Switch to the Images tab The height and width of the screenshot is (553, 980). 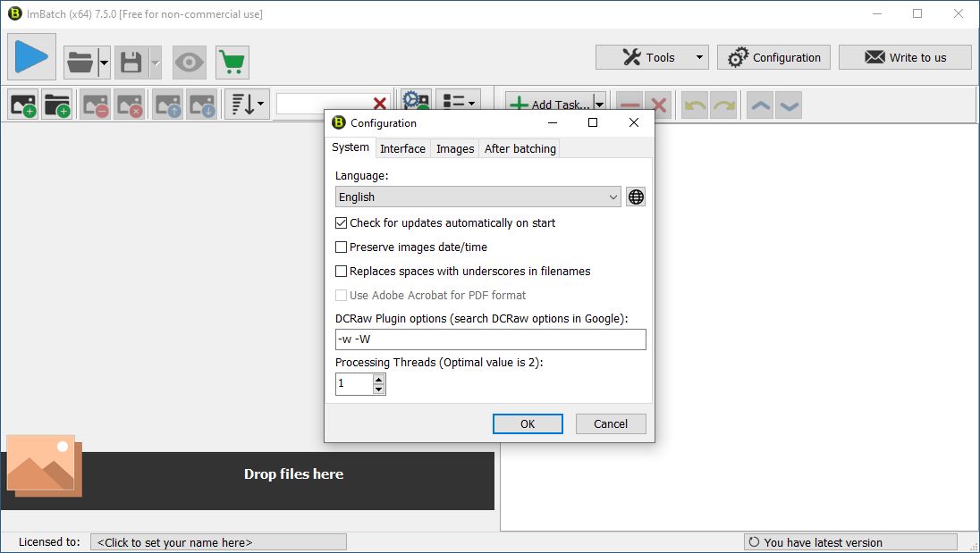point(455,148)
